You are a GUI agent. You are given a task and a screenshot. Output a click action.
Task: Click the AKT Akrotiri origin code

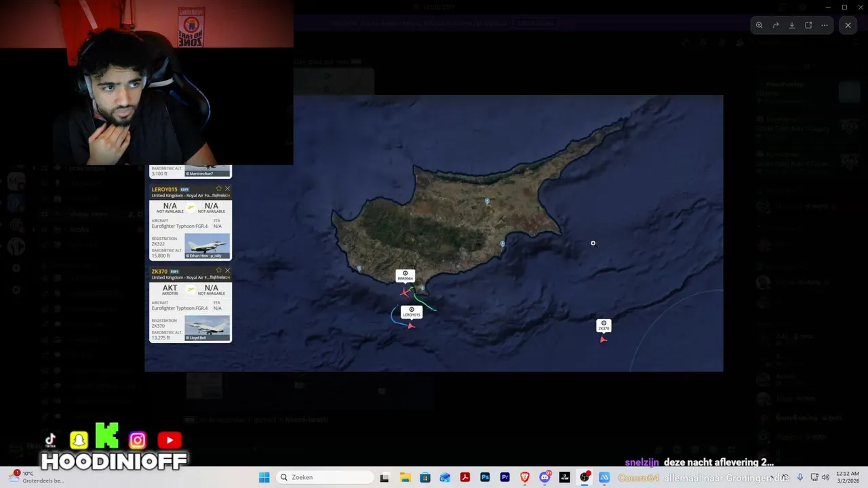point(170,288)
